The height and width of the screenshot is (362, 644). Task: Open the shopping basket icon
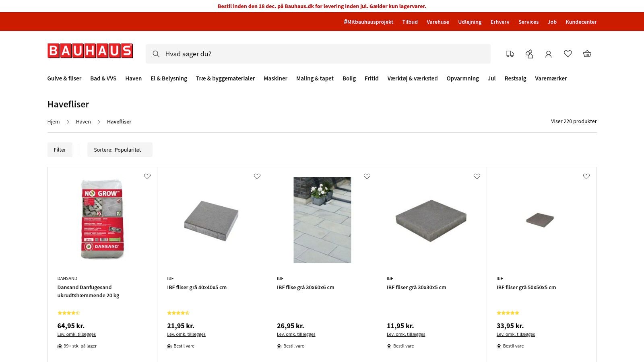pyautogui.click(x=587, y=54)
